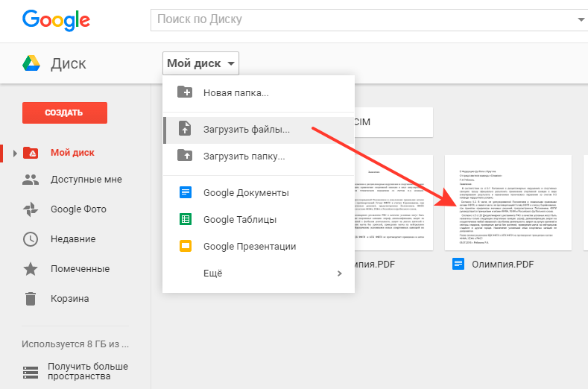
Task: Click the blue Google Docs icon
Action: [186, 192]
